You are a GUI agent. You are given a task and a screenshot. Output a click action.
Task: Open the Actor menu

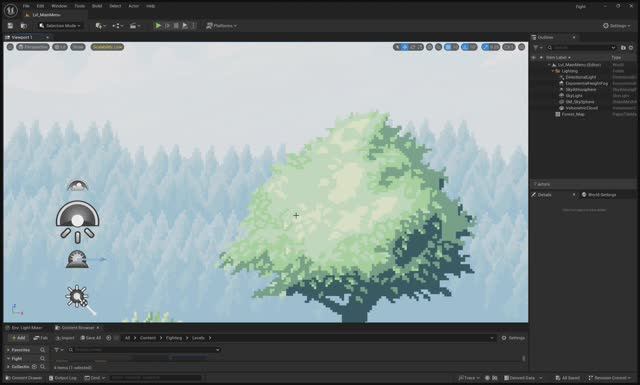pyautogui.click(x=133, y=6)
